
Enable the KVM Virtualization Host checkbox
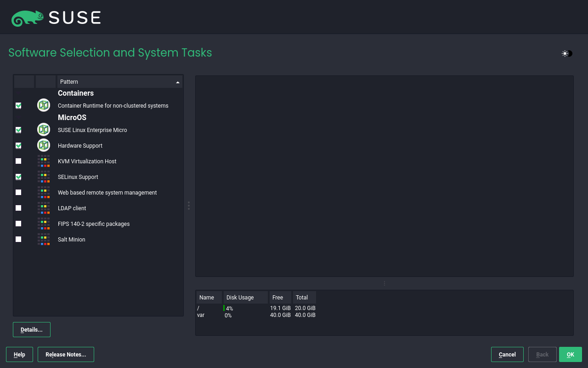tap(18, 161)
